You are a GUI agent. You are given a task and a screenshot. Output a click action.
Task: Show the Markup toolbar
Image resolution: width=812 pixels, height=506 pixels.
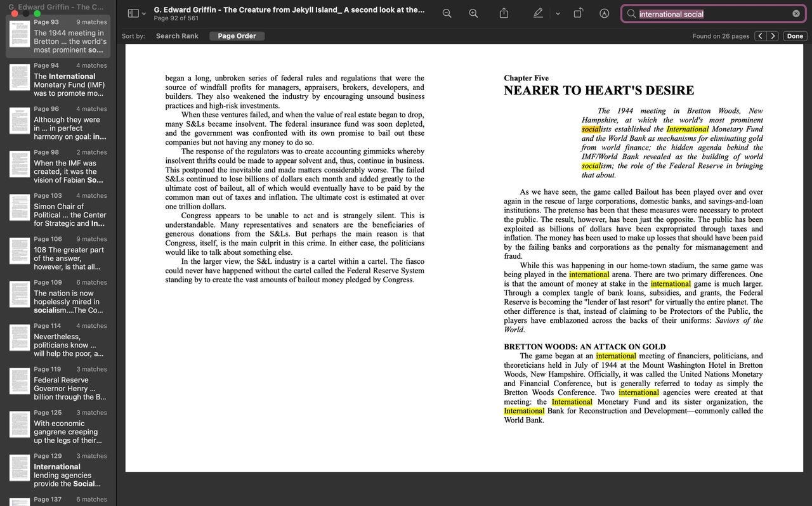point(605,13)
